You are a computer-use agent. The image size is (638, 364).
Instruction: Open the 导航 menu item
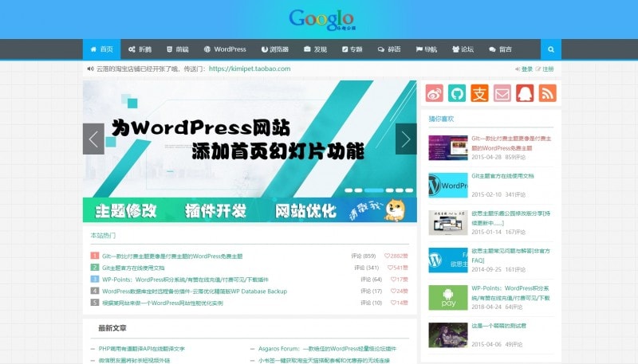click(427, 49)
